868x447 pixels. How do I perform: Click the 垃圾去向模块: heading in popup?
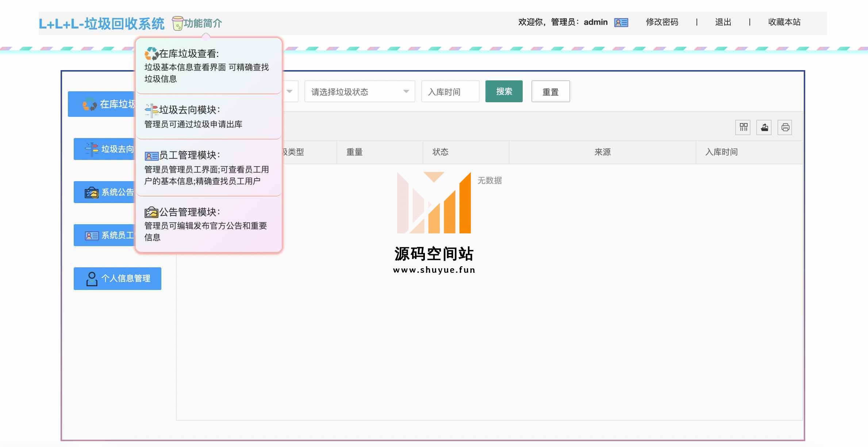189,110
